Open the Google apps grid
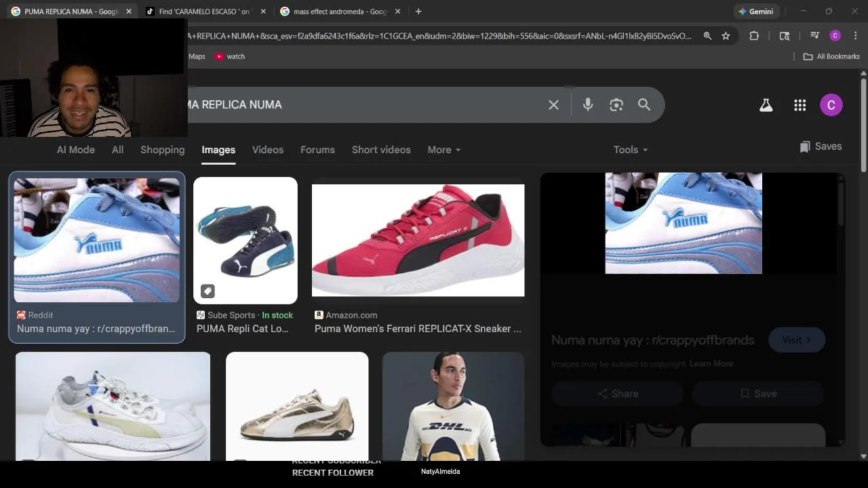The width and height of the screenshot is (868, 488). coord(800,105)
